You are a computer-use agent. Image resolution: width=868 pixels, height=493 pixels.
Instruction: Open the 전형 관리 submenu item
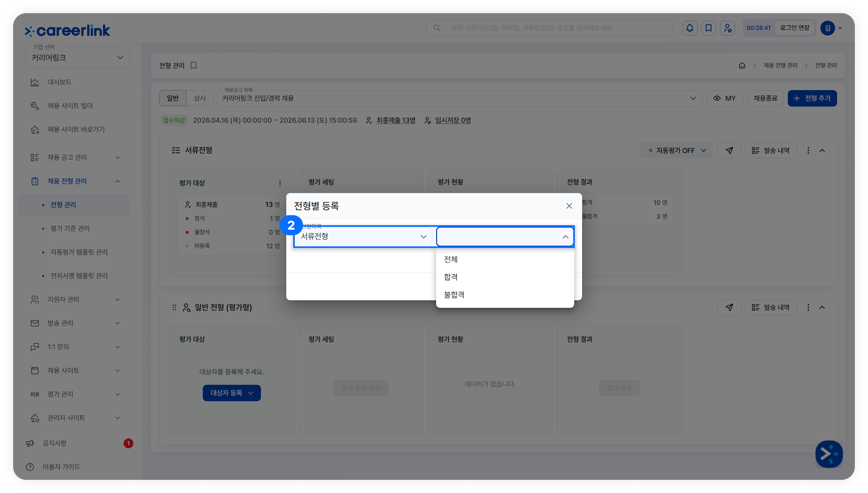(x=74, y=205)
